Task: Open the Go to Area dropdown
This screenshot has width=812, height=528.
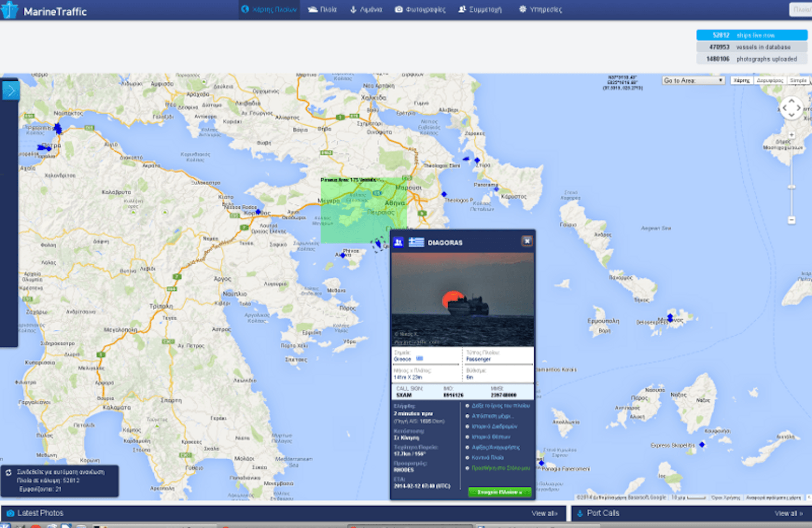Action: (x=693, y=81)
